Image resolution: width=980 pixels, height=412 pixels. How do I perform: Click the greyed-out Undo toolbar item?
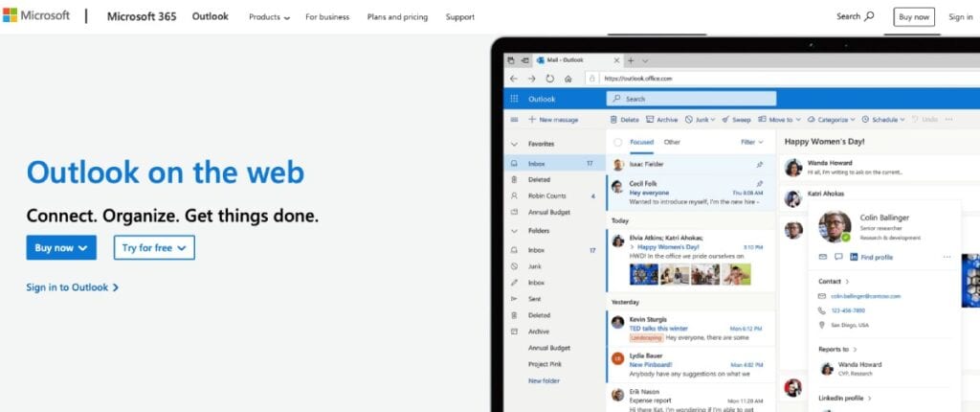(925, 120)
